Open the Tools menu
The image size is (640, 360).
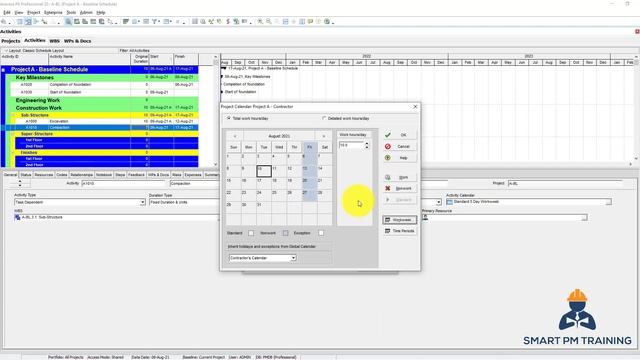pos(71,13)
